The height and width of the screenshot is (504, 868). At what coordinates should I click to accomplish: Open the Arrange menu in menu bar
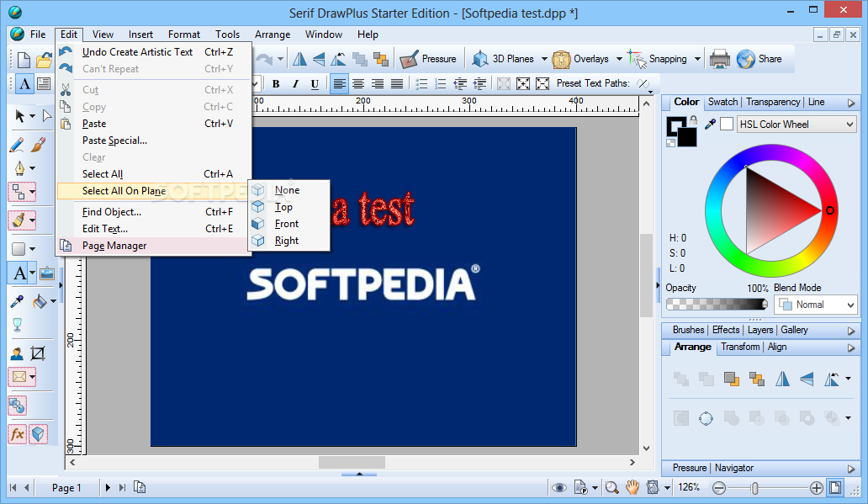coord(273,34)
